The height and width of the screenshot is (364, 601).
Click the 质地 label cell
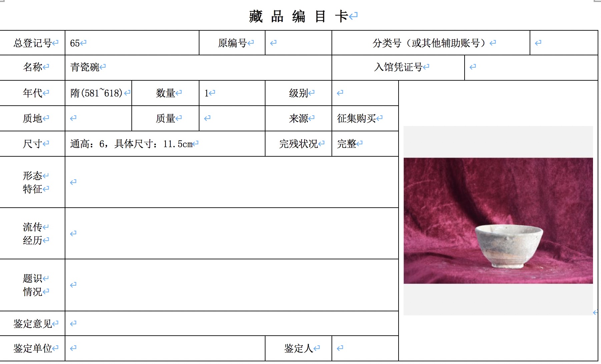32,118
